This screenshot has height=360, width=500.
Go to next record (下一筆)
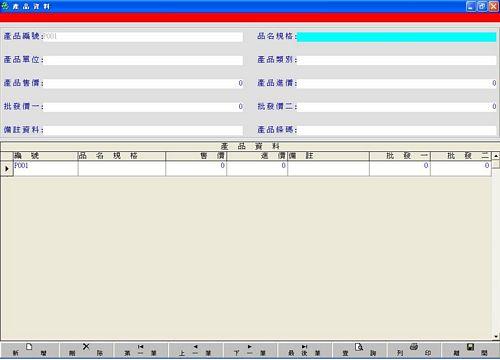click(250, 350)
